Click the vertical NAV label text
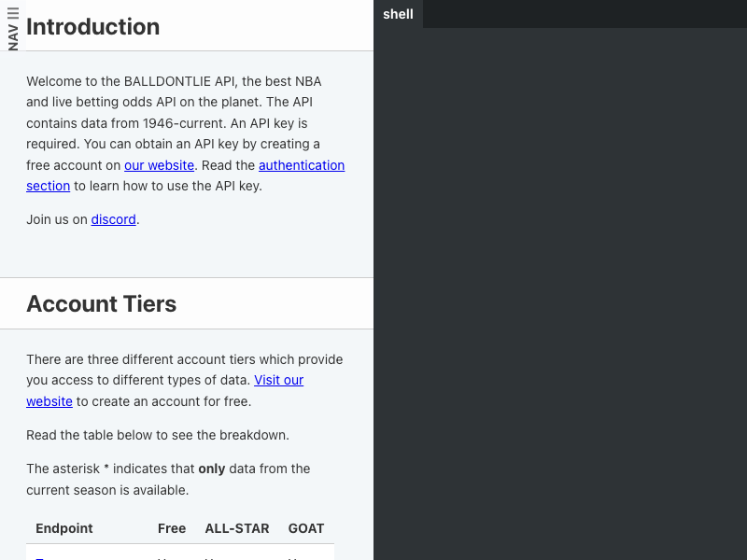This screenshot has width=747, height=560. pos(13,37)
